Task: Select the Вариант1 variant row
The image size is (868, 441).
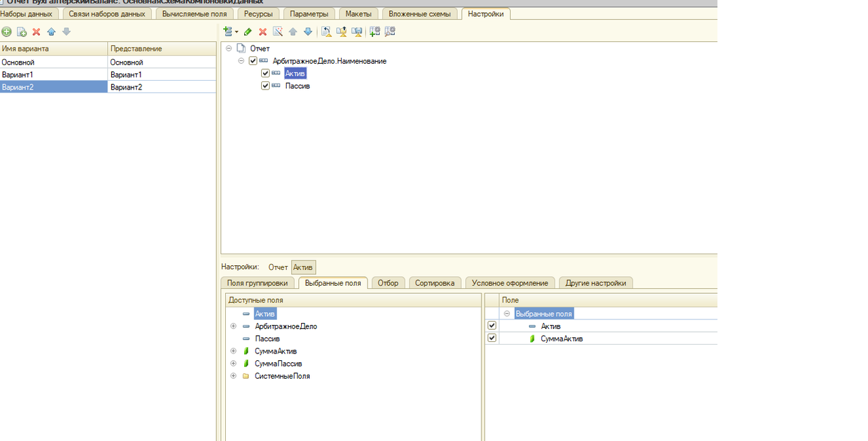Action: [108, 74]
